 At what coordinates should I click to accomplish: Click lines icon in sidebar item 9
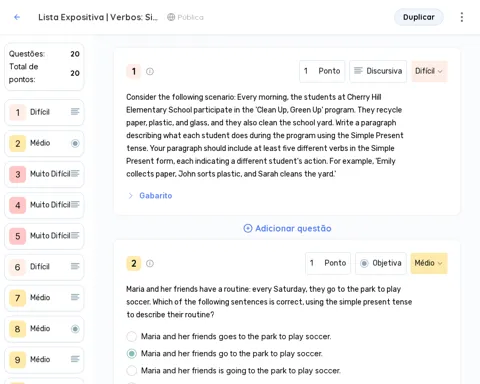75,359
